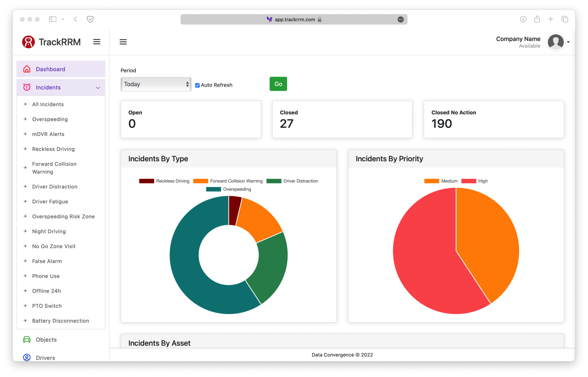Click the Drivers person icon
The image size is (588, 377).
(x=27, y=357)
